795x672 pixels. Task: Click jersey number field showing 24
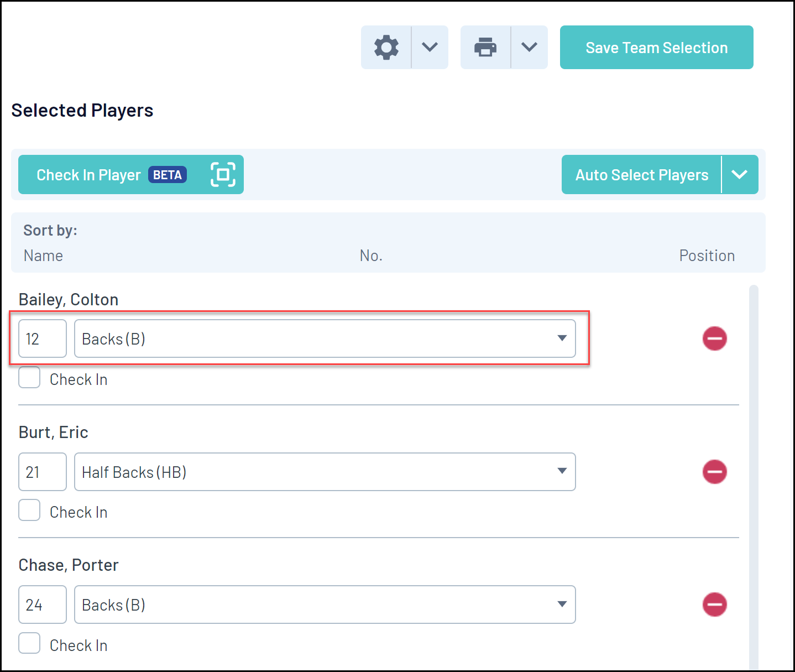(43, 605)
